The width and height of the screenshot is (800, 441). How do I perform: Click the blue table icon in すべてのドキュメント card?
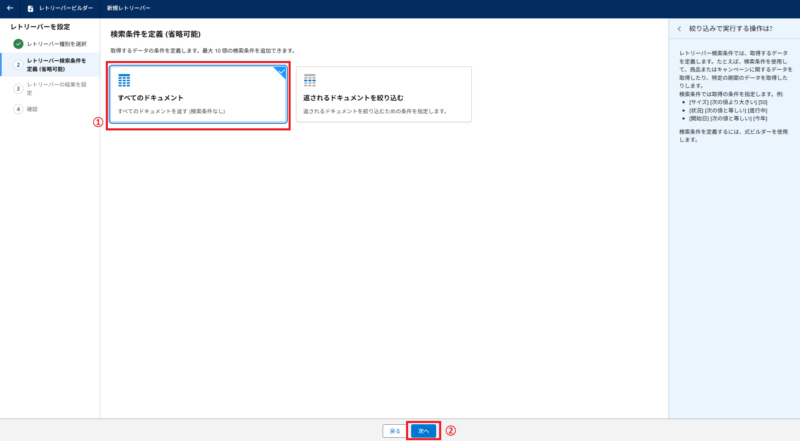125,80
